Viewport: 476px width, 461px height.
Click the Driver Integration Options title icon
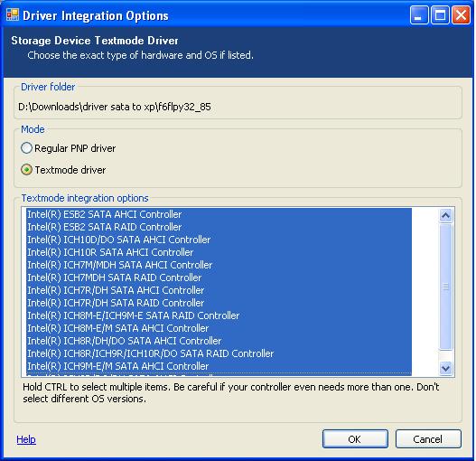13,14
